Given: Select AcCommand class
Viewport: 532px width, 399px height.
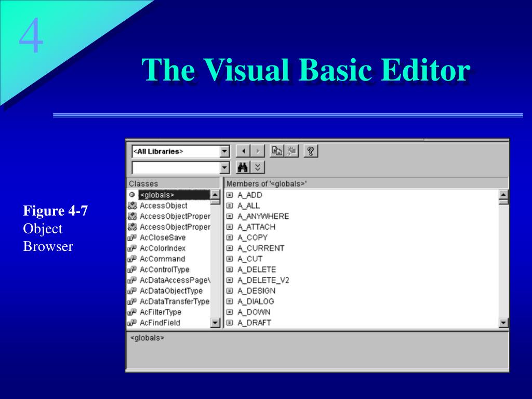Looking at the screenshot, I should coord(162,259).
